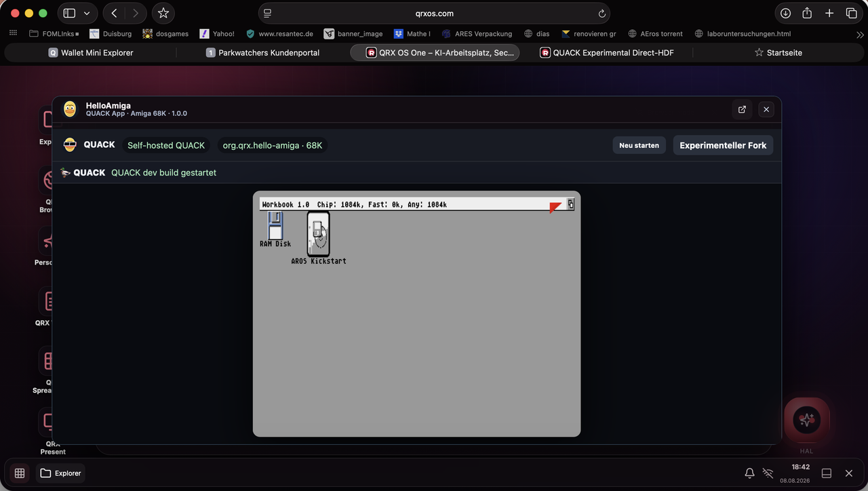Show the Safari tab overview
The image size is (868, 491).
coord(851,13)
